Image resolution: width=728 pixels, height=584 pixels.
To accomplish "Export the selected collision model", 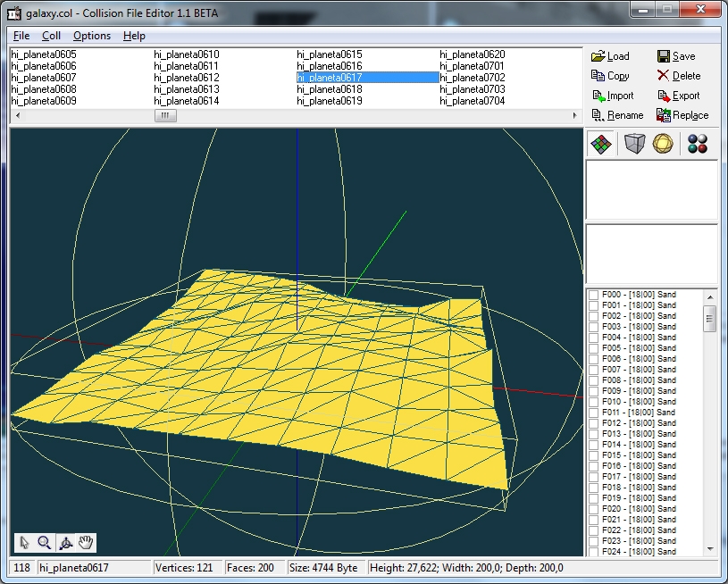I will tap(679, 96).
